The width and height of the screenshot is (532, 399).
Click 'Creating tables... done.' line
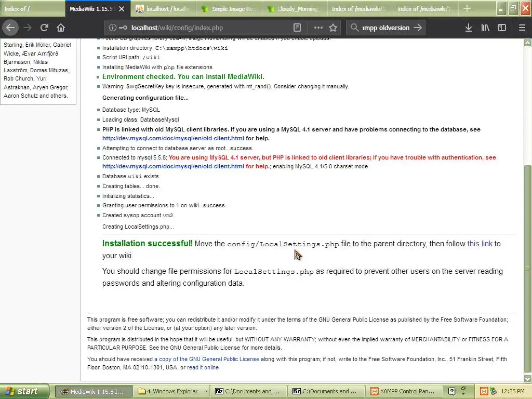[131, 187]
